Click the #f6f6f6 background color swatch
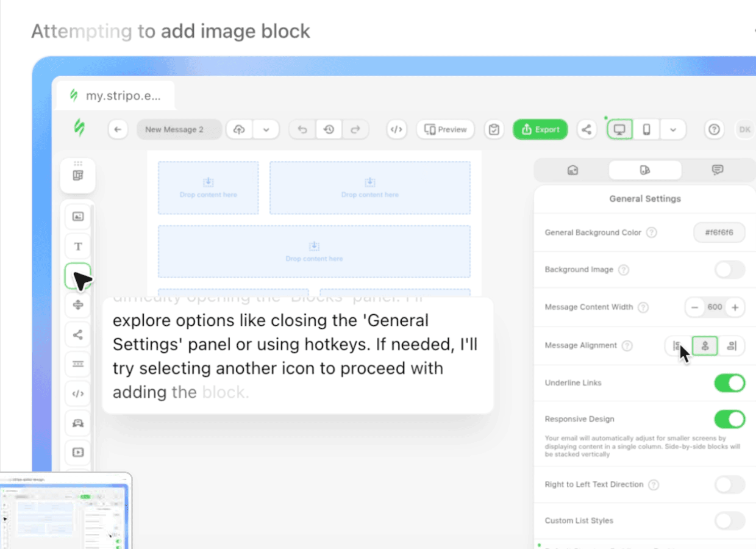This screenshot has width=756, height=549. point(719,232)
